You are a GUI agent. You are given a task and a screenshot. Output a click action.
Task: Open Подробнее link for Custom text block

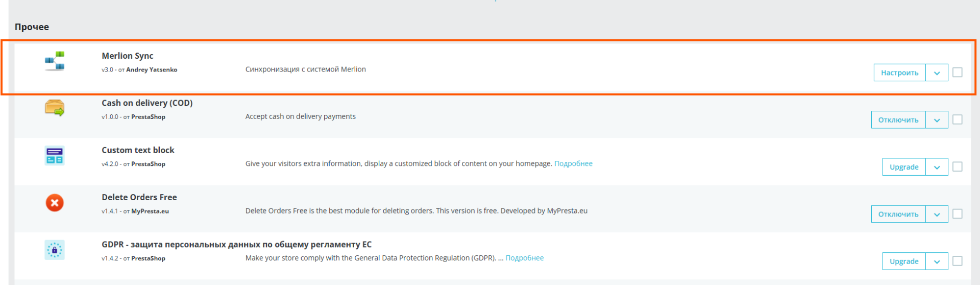[x=573, y=163]
